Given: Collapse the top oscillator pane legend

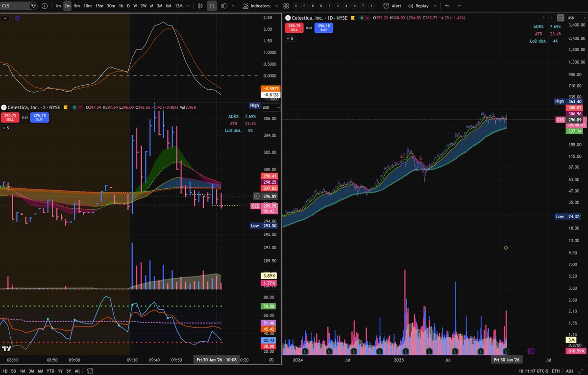Looking at the screenshot, I should coord(5,18).
